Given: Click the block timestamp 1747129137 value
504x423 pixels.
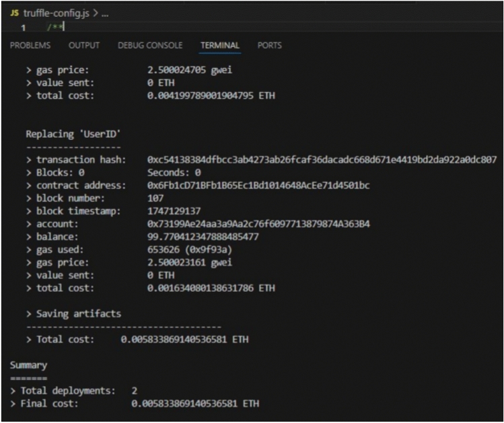Looking at the screenshot, I should point(174,211).
